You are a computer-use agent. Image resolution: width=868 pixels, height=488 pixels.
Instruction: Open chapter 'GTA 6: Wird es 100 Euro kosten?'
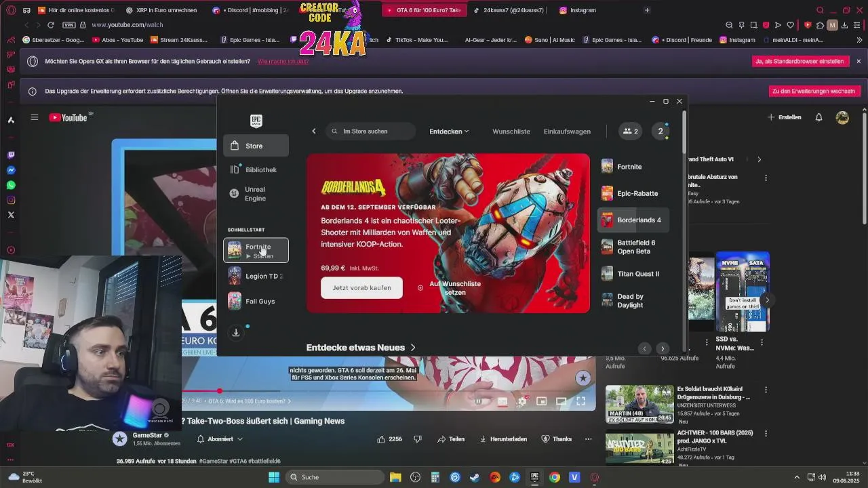pyautogui.click(x=250, y=401)
